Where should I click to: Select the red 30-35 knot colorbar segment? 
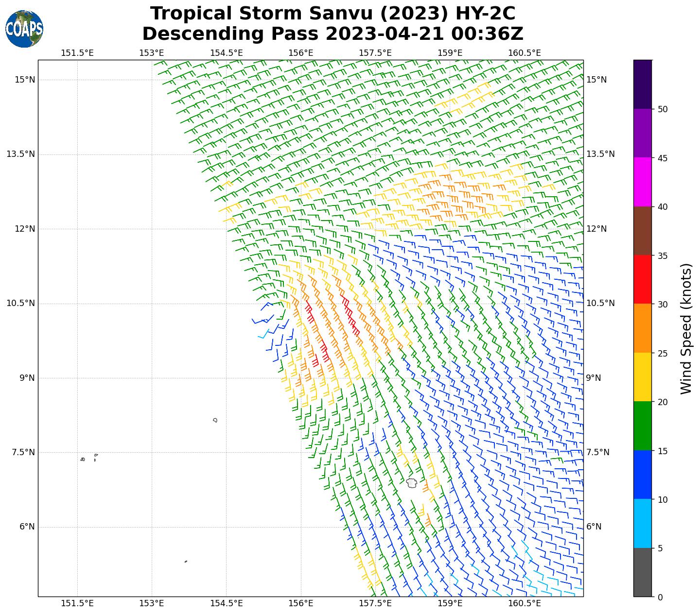[643, 279]
